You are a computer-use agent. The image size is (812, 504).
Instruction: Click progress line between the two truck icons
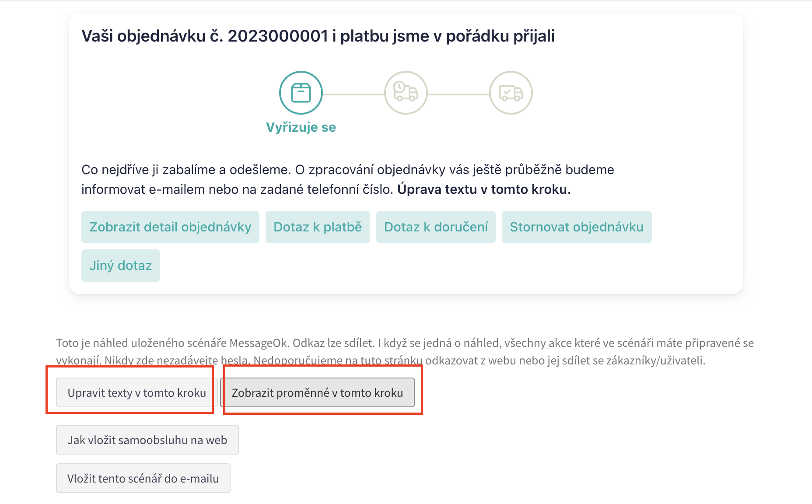(458, 94)
